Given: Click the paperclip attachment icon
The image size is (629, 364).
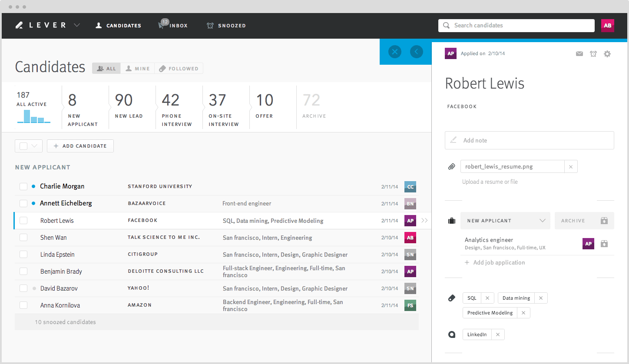Looking at the screenshot, I should [x=451, y=166].
